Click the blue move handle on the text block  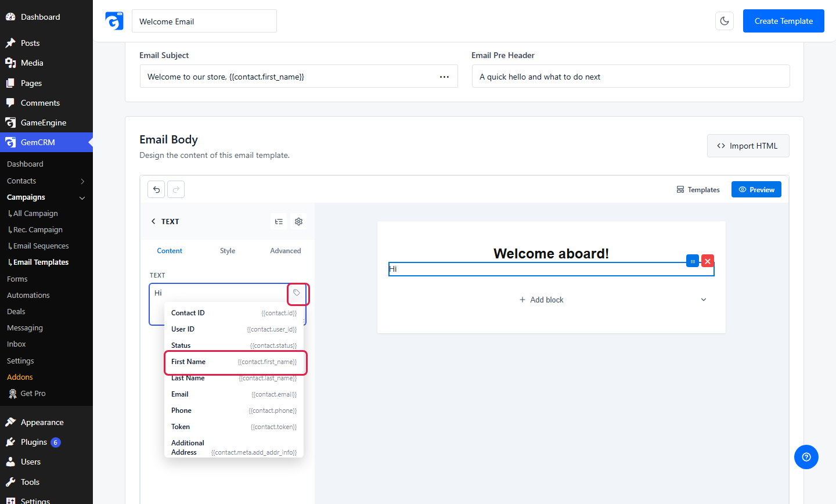pyautogui.click(x=693, y=261)
